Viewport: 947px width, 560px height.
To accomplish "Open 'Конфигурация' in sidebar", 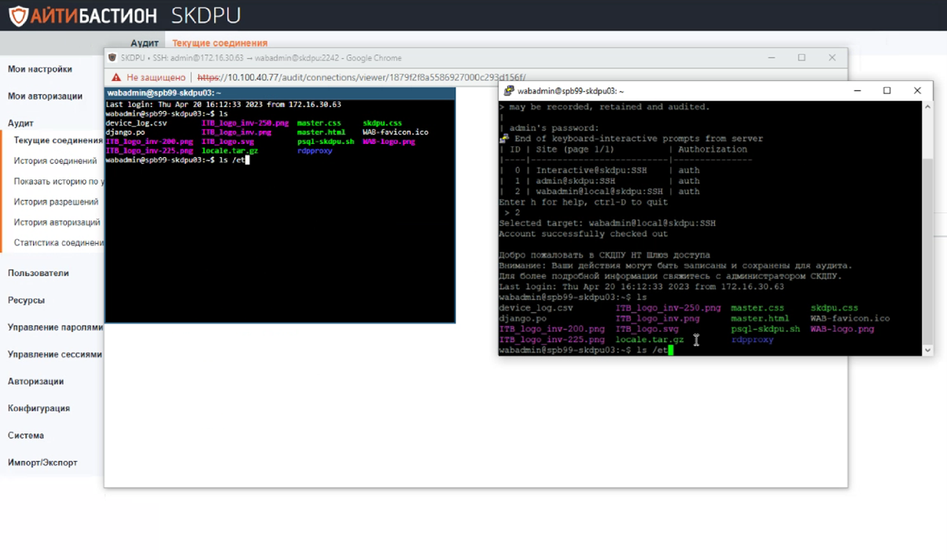I will 39,408.
